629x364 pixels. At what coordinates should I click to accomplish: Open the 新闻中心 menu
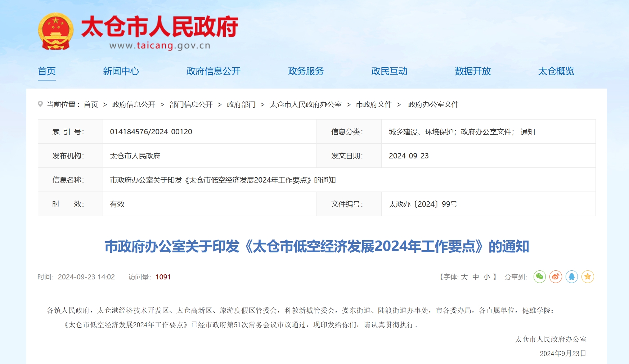click(x=121, y=71)
